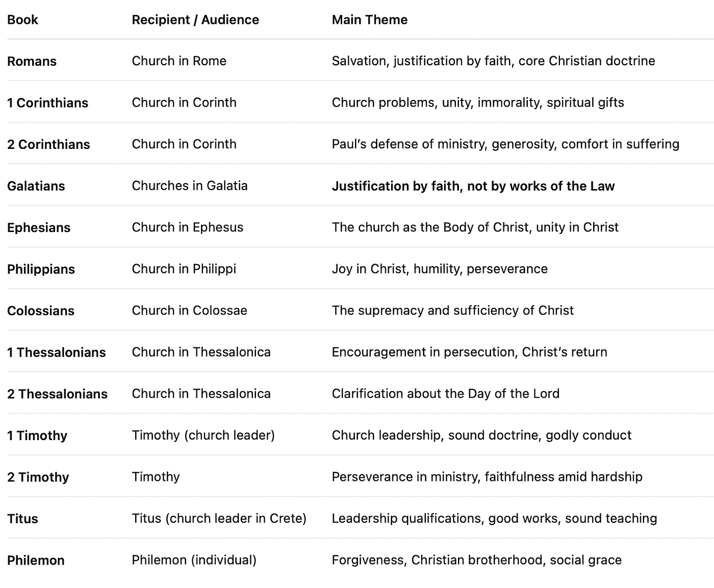Viewport: 714px width, 588px height.
Task: Select the 2 Corinthians row label
Action: (x=48, y=144)
